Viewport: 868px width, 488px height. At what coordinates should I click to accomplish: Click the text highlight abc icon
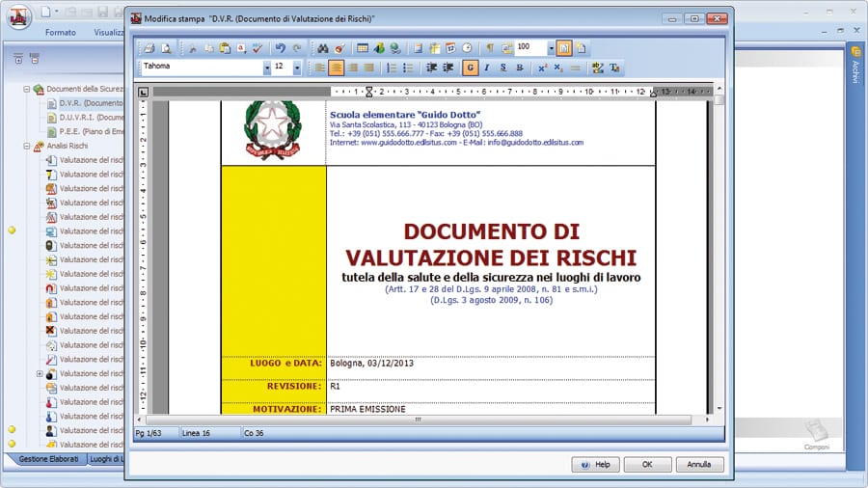(x=597, y=68)
